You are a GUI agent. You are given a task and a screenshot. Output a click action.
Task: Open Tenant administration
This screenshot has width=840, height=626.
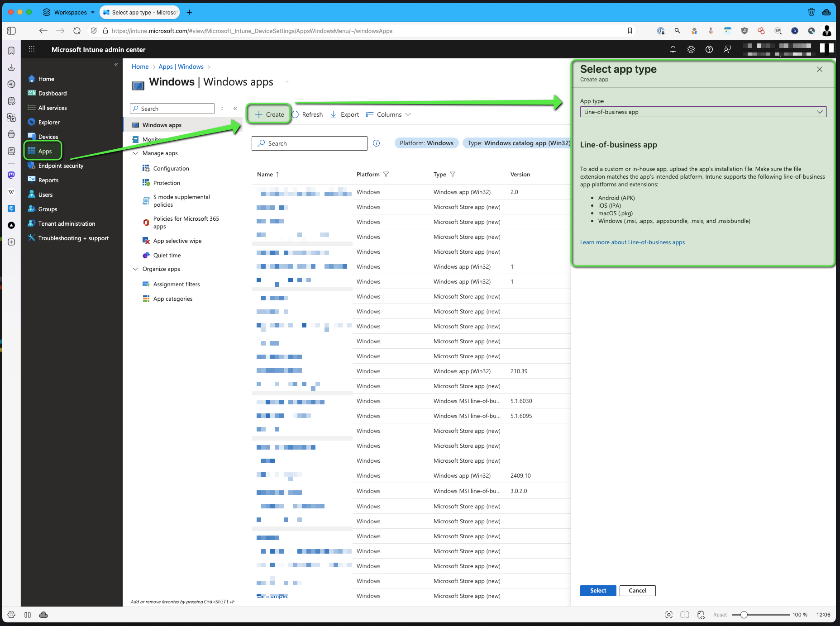67,223
